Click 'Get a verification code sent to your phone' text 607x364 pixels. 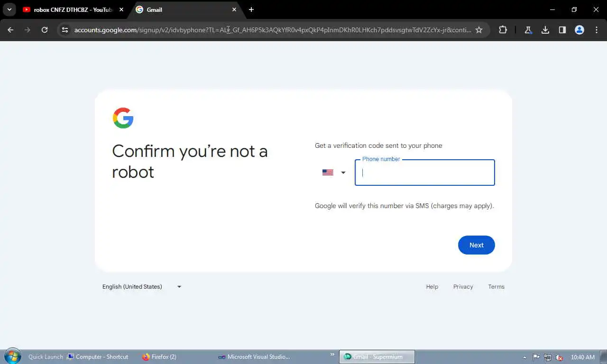[378, 146]
